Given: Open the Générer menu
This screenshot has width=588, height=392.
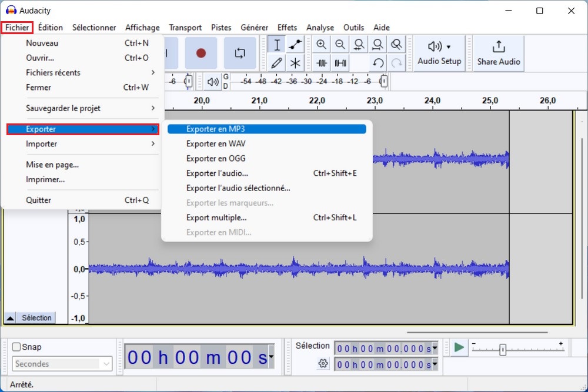Looking at the screenshot, I should click(254, 28).
